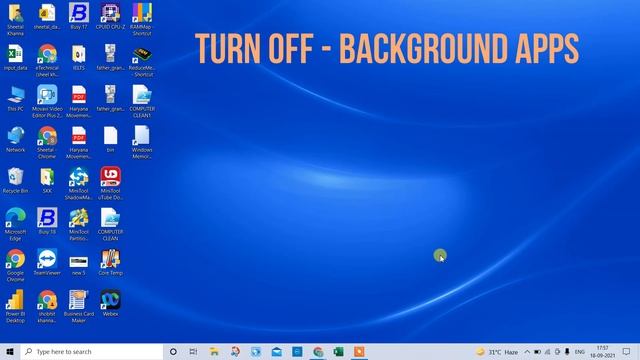Check the battery status tray icon
The width and height of the screenshot is (640, 360).
pos(537,352)
